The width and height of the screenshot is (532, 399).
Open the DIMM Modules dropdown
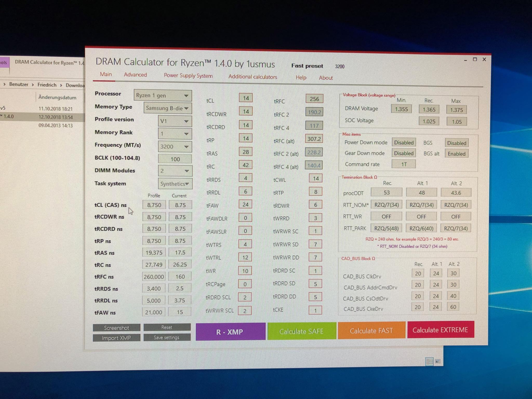tap(175, 171)
